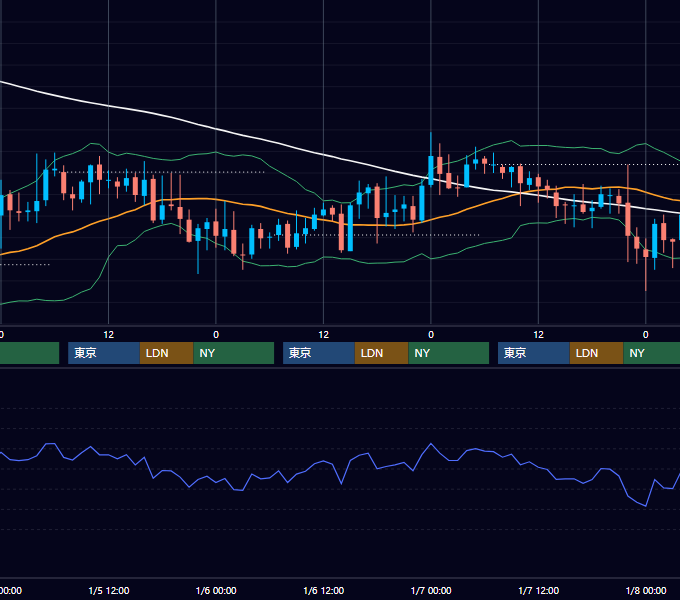Viewport: 680px width, 600px height.
Task: Click the NY session block around 1/8 00:00
Action: [652, 353]
